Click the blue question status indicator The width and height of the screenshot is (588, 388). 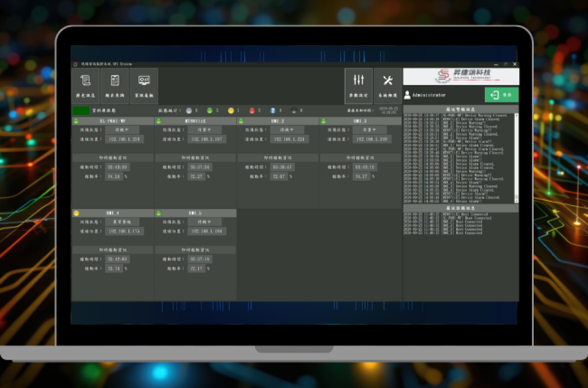[x=273, y=111]
